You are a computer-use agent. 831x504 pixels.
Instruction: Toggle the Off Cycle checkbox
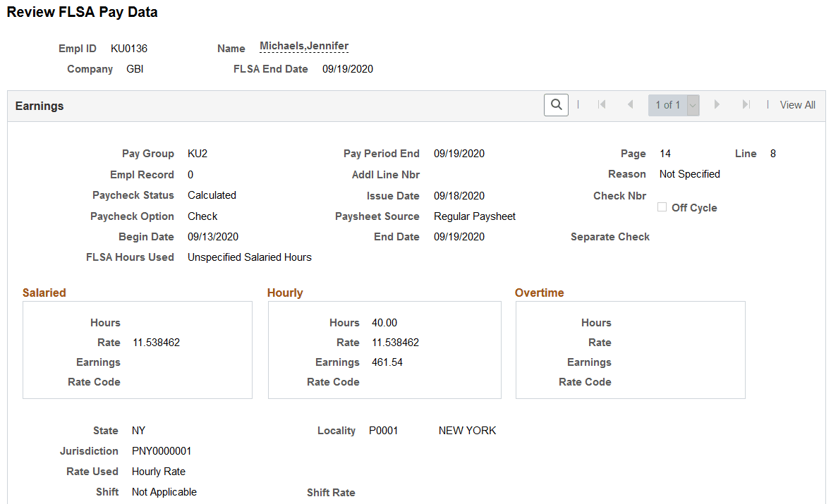[662, 207]
